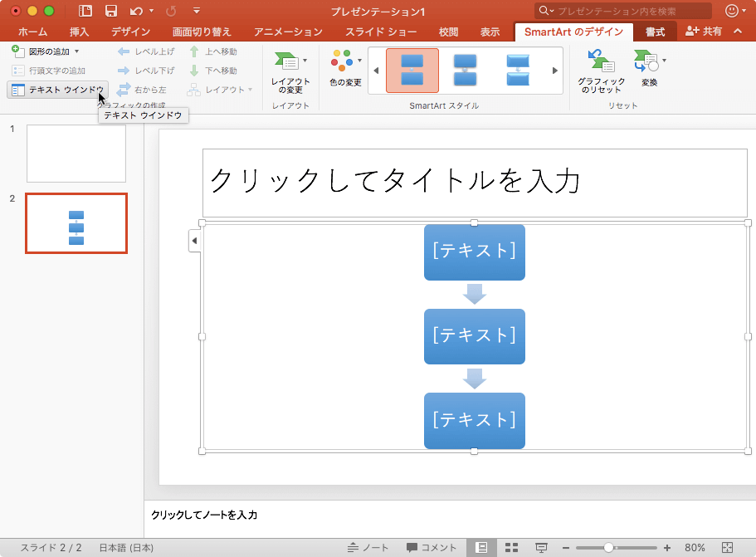756x557 pixels.
Task: Open the アニメーション tab
Action: click(x=287, y=32)
